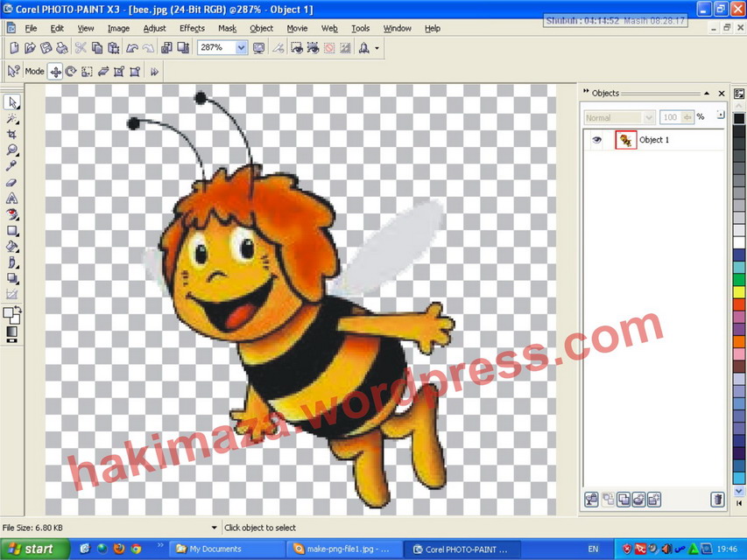Click the Open file icon
Screen dimensions: 747x560
tap(30, 47)
